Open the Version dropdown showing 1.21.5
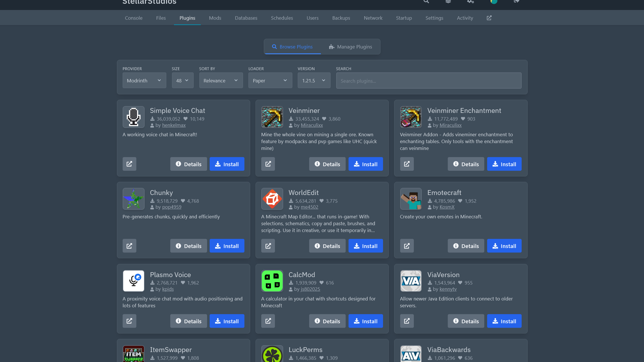The height and width of the screenshot is (362, 644). 314,80
